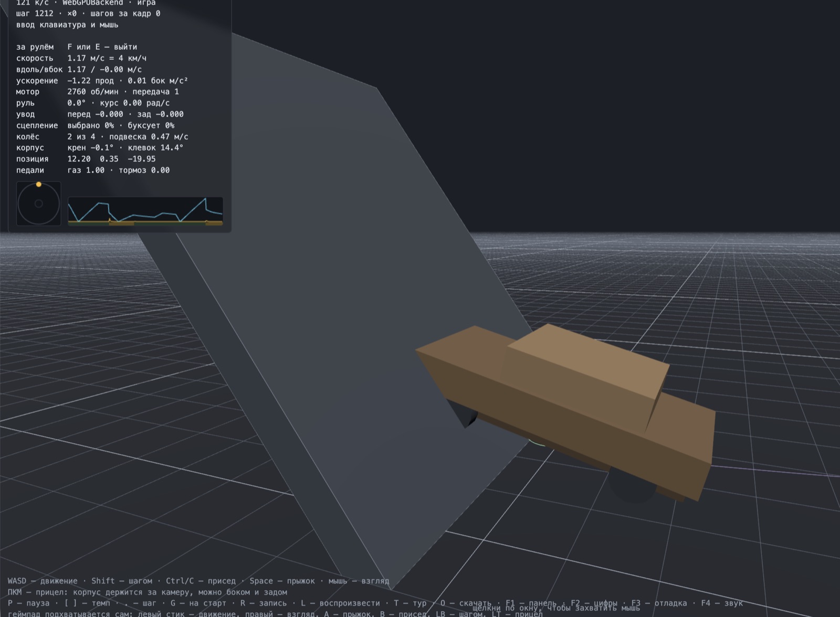Click the 'G — на старт' hint
Image resolution: width=840 pixels, height=617 pixels.
coord(198,603)
